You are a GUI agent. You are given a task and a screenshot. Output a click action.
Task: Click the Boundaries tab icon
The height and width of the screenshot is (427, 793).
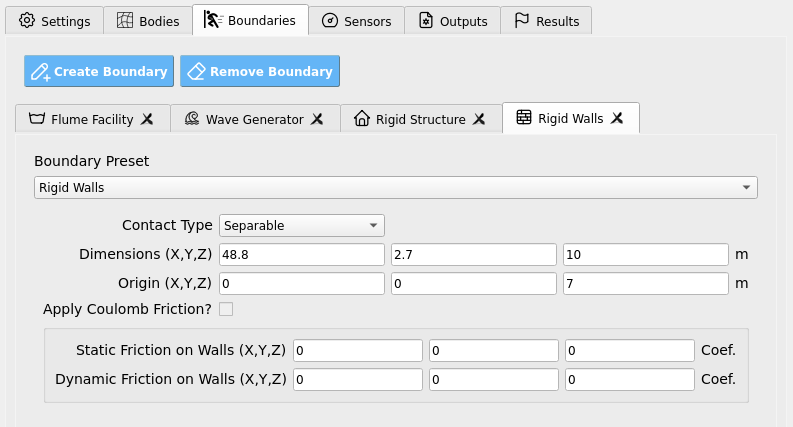(213, 20)
